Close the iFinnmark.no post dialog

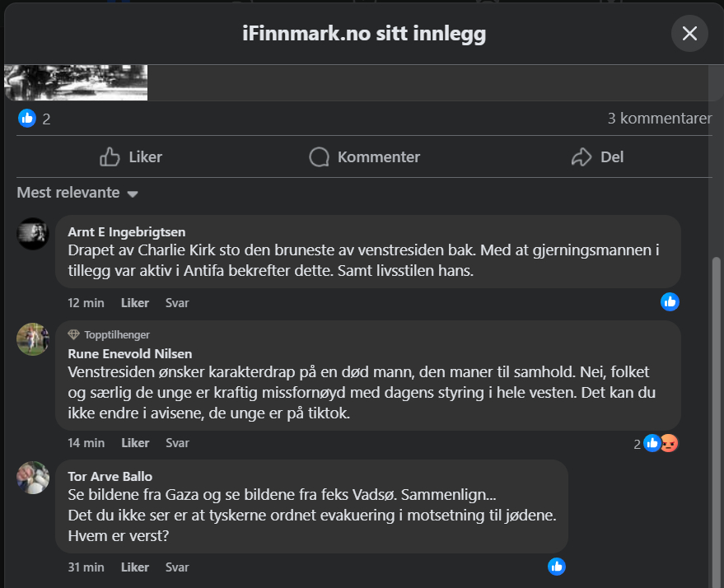click(x=689, y=34)
